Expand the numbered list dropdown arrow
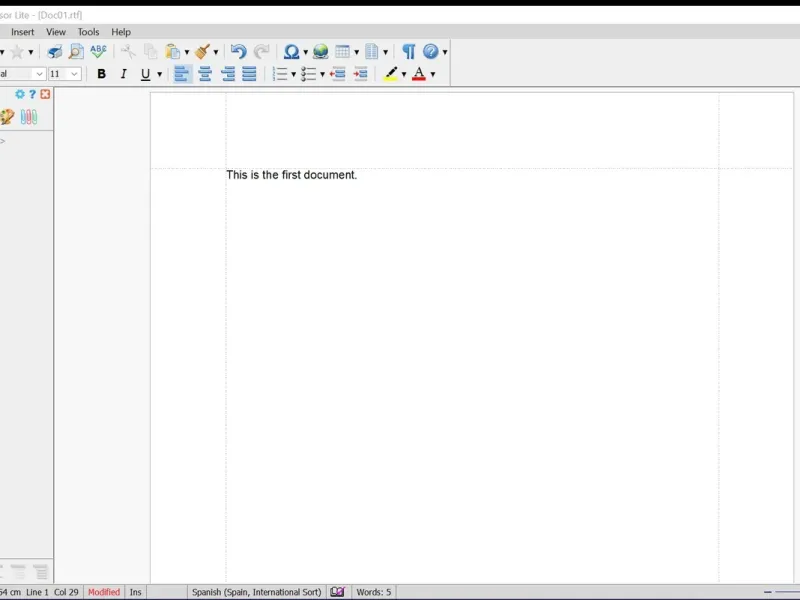 click(x=293, y=74)
